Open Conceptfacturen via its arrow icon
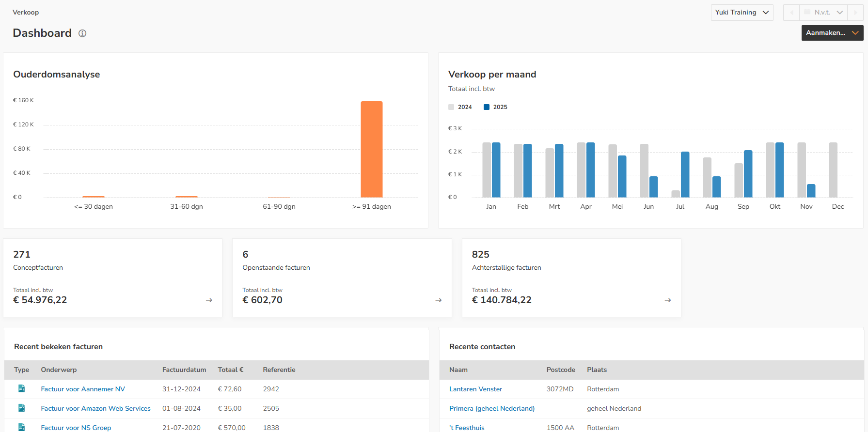This screenshot has width=868, height=432. tap(209, 300)
